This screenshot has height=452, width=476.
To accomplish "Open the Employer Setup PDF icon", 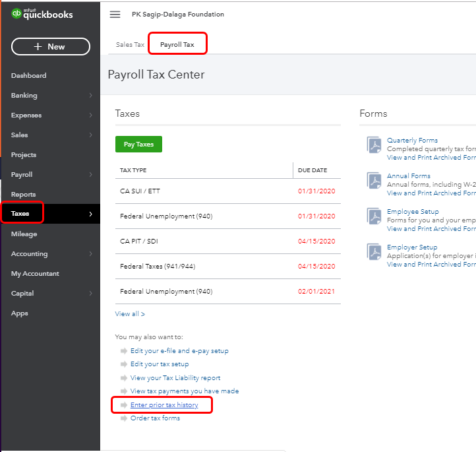I will (x=374, y=251).
